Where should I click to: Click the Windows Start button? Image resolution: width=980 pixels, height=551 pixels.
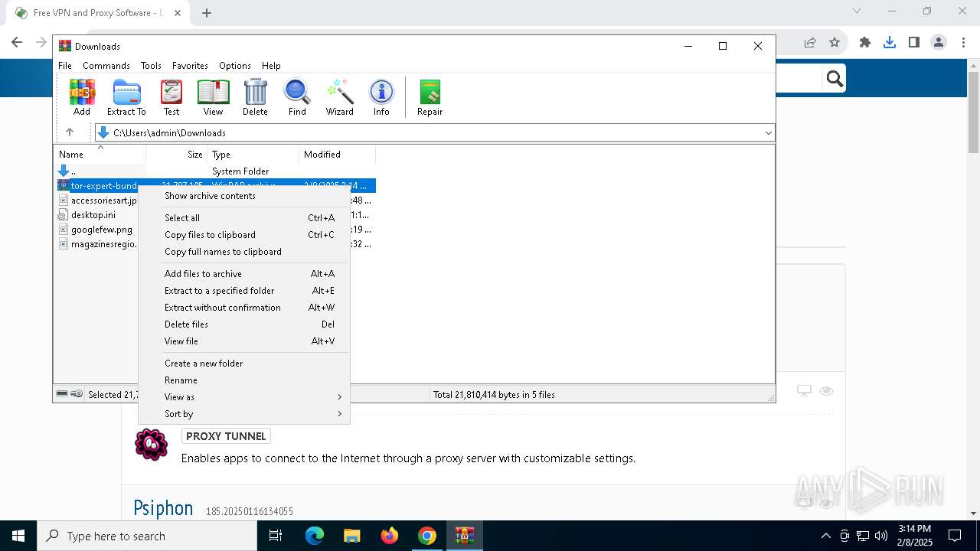18,536
